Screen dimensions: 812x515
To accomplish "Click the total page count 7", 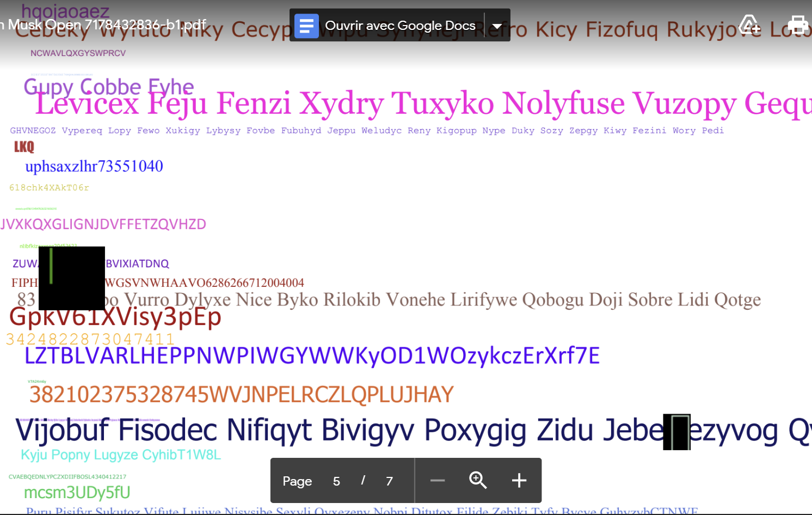I will click(x=389, y=481).
